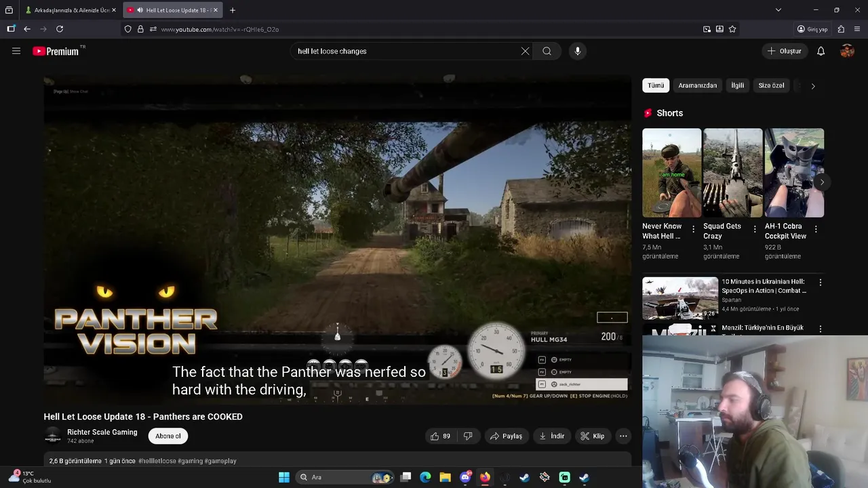
Task: Mute the Hell Let Loose tab audio
Action: click(139, 10)
